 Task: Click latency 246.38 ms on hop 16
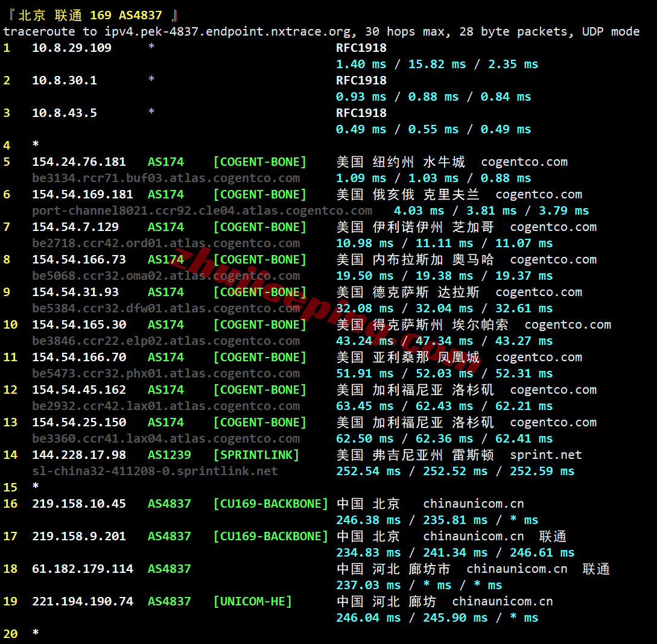368,520
